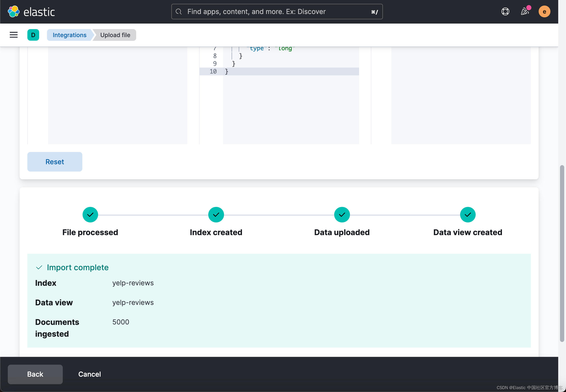Click the magnifier icon in the search bar
The width and height of the screenshot is (566, 392).
(178, 12)
